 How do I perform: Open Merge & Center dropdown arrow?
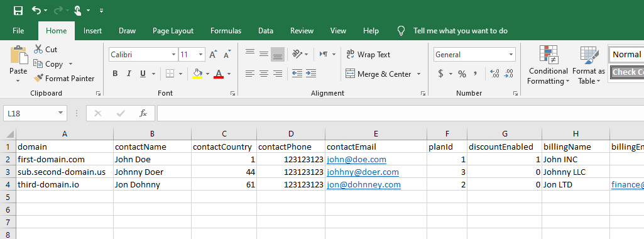click(x=418, y=74)
